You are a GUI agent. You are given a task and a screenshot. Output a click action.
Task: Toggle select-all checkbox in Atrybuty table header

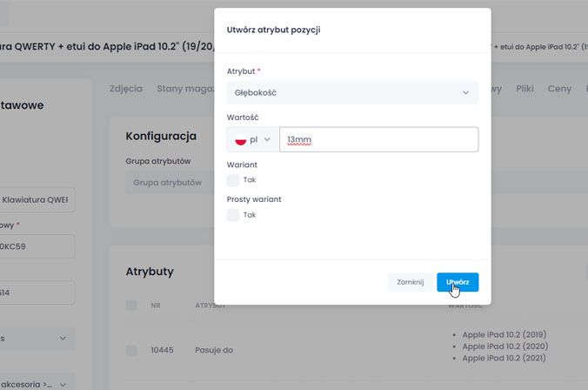coord(131,306)
